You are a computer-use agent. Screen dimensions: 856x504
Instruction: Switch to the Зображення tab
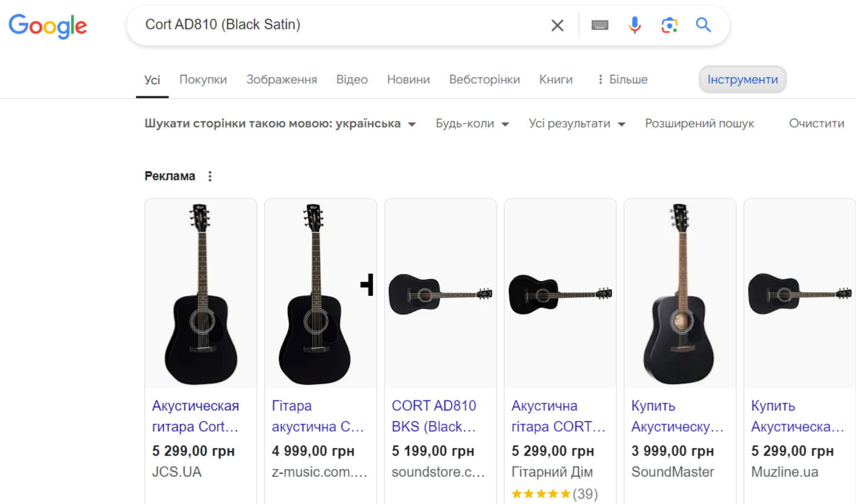281,80
